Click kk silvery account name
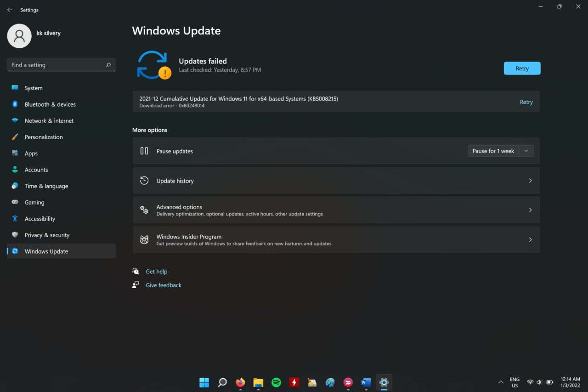 click(x=49, y=33)
